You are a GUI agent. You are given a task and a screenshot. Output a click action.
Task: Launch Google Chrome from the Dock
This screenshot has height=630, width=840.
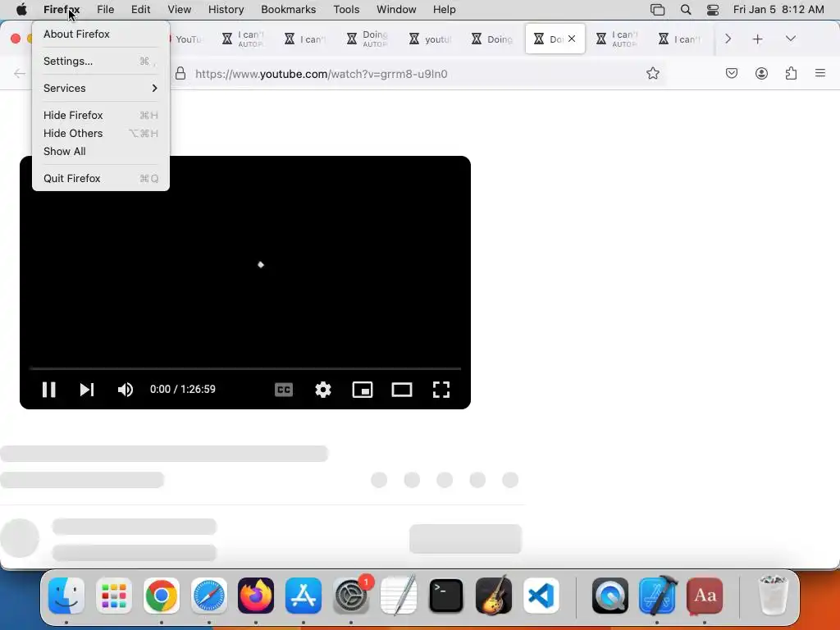162,596
